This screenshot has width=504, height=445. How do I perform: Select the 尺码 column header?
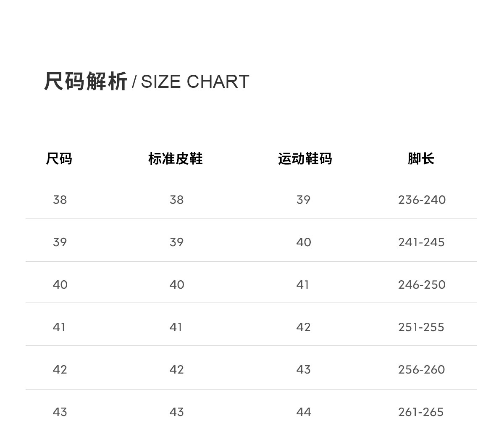tap(59, 159)
